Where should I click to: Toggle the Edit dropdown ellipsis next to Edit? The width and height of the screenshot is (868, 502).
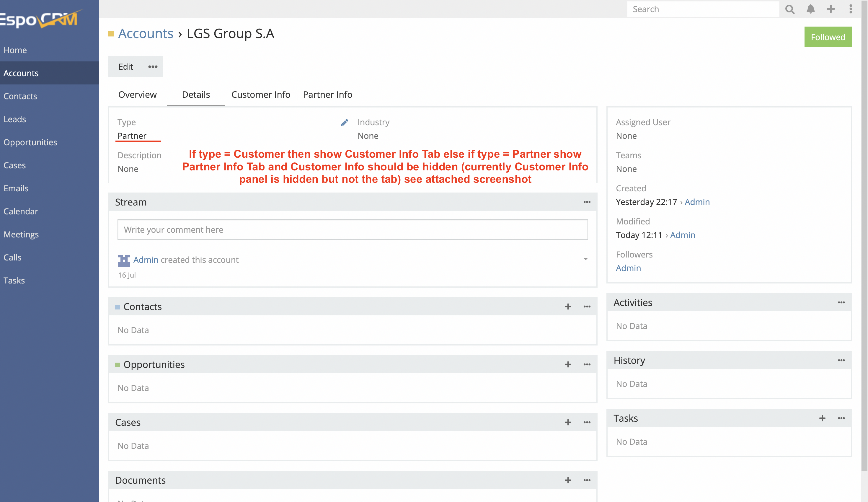[x=152, y=66]
